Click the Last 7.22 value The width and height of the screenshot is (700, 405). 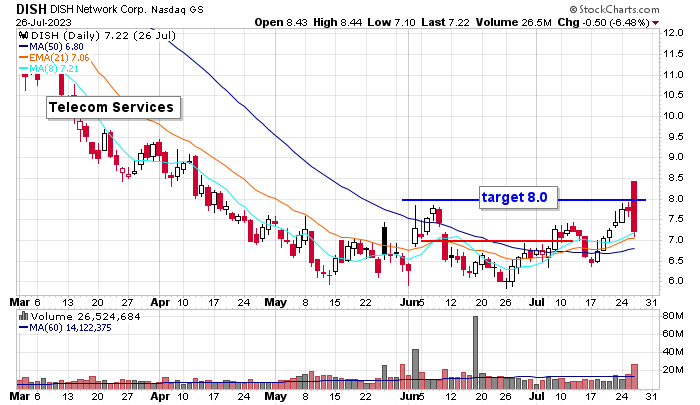coord(446,22)
